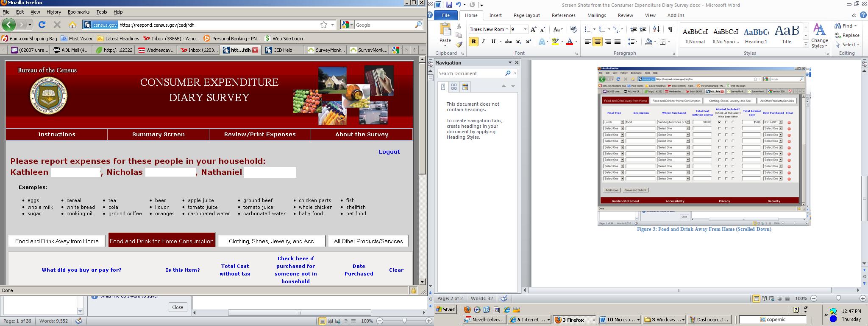Toggle Bold formatting in Word ribbon

(x=473, y=42)
